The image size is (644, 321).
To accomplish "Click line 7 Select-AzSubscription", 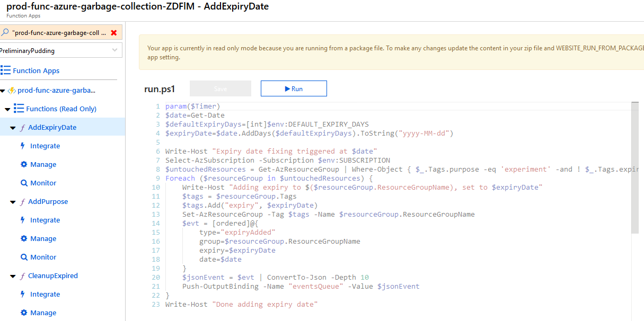I will (278, 160).
